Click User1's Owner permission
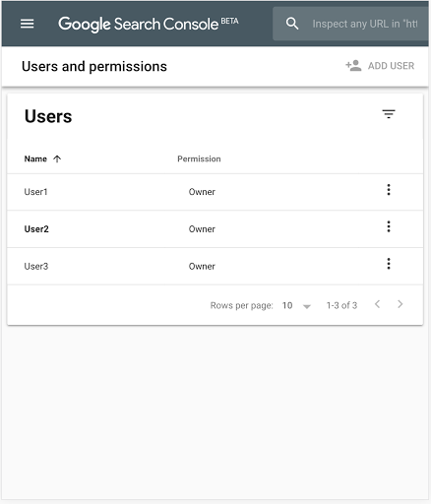This screenshot has width=431, height=504. click(x=202, y=192)
